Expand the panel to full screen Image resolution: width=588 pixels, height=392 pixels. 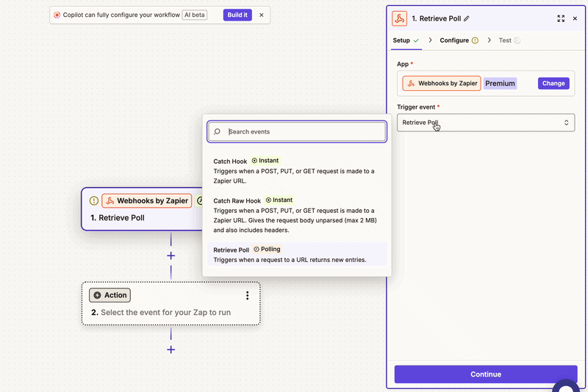click(x=561, y=18)
